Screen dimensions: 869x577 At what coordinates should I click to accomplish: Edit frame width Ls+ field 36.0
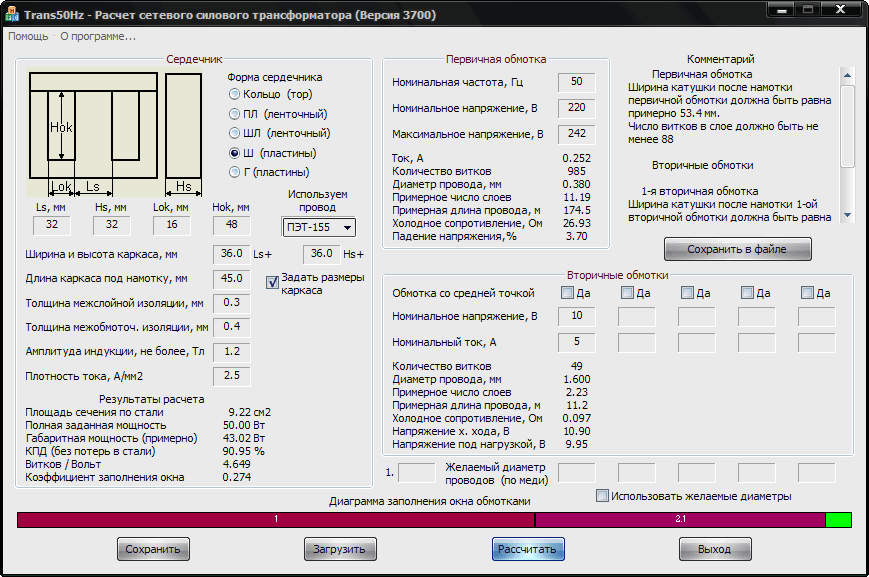coord(232,254)
